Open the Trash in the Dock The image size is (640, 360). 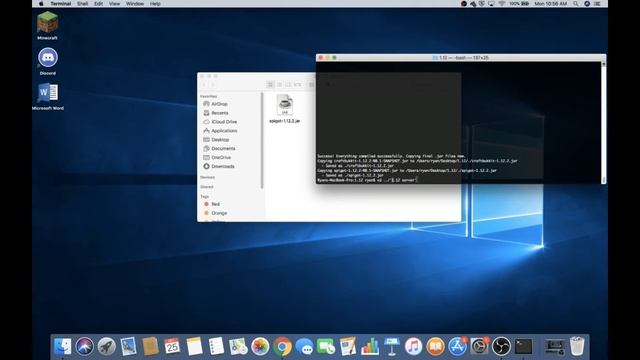[577, 347]
